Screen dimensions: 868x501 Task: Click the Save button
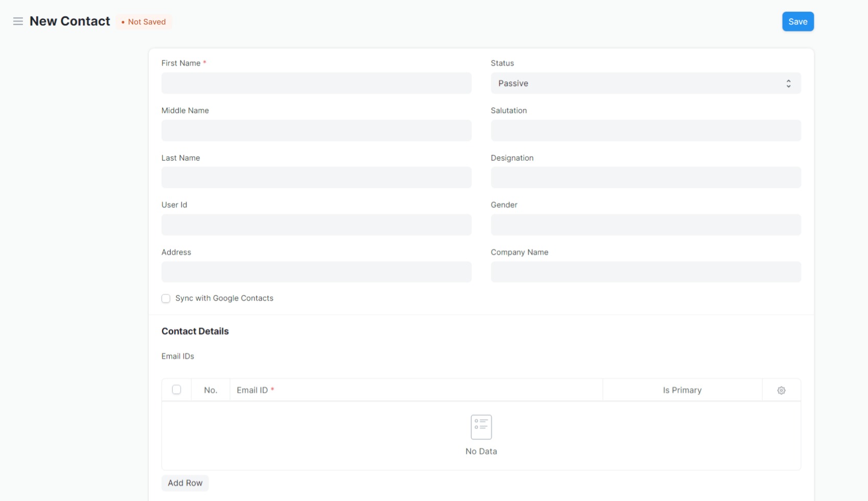coord(797,21)
